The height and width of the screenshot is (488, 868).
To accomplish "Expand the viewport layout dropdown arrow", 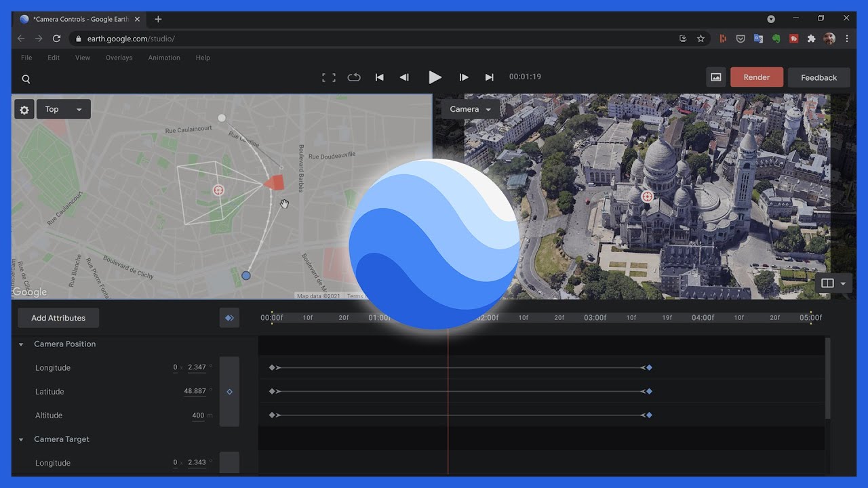I will point(843,283).
